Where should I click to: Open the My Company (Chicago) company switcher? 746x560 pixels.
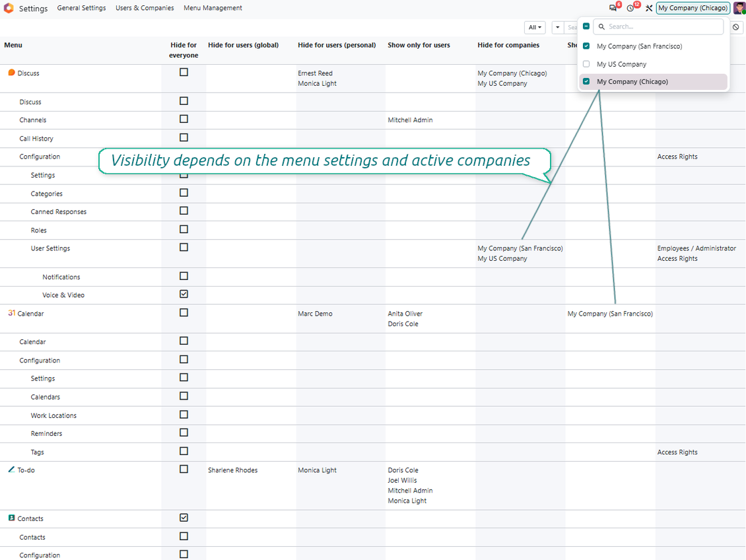coord(693,8)
